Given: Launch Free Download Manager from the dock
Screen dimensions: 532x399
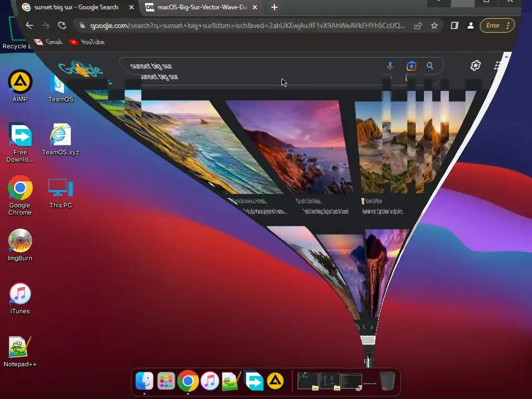Looking at the screenshot, I should tap(254, 381).
